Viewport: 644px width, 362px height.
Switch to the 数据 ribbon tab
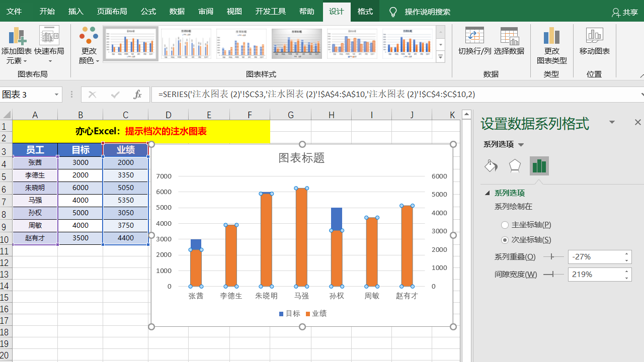[177, 12]
